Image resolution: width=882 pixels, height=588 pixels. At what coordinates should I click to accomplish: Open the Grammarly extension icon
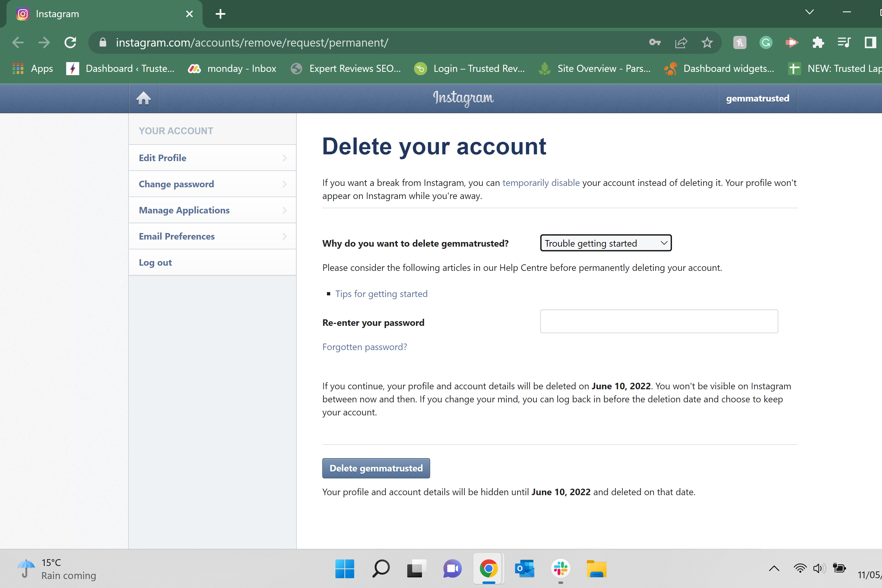tap(766, 42)
